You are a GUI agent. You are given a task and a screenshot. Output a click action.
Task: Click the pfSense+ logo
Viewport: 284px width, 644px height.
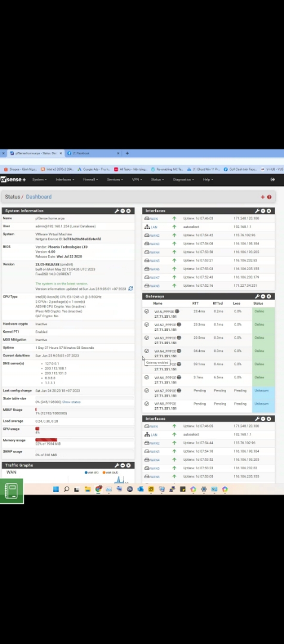(13, 179)
